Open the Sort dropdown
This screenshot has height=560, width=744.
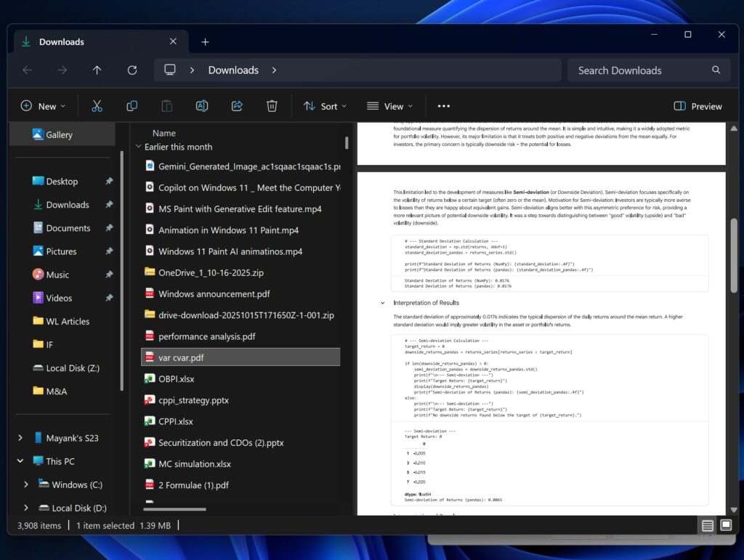pyautogui.click(x=325, y=106)
